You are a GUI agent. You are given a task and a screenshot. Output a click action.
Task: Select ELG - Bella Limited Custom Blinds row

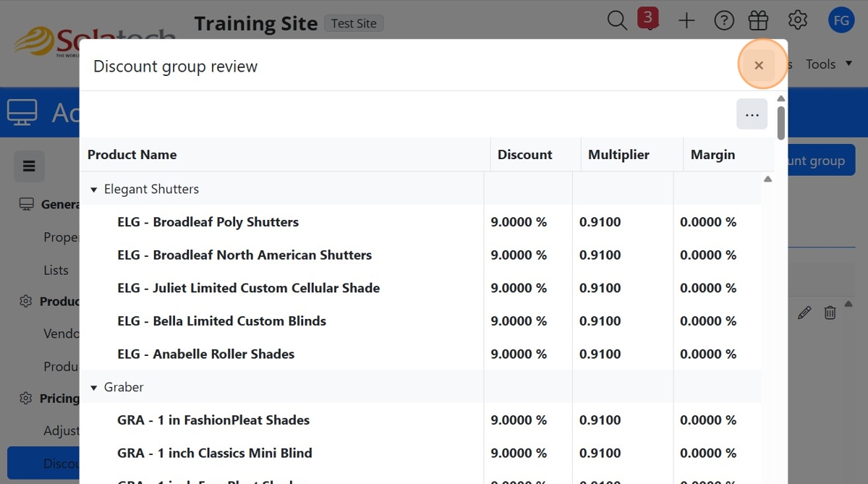click(421, 321)
